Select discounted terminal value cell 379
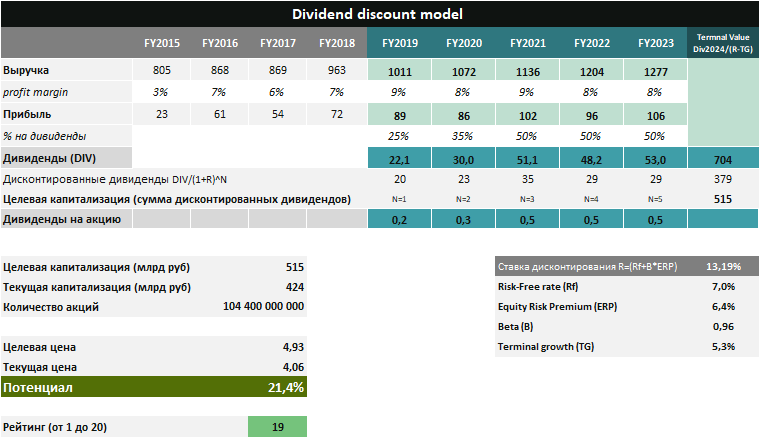This screenshot has width=759, height=439. (x=721, y=179)
